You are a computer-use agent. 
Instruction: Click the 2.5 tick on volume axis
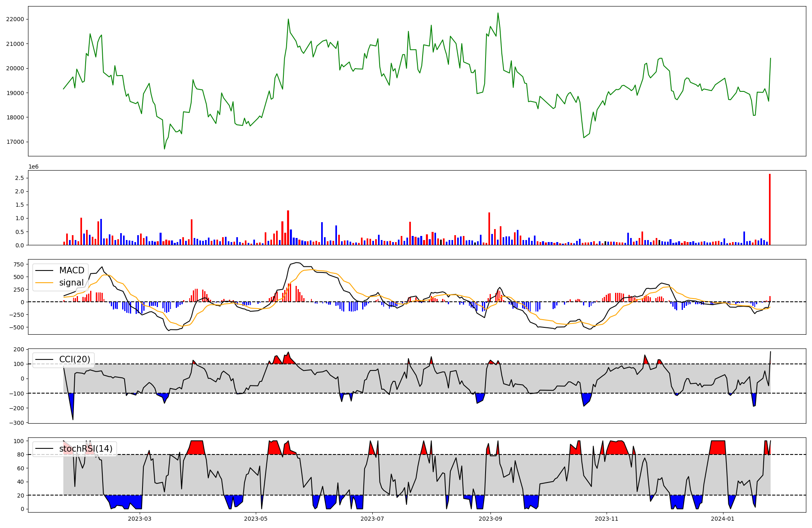[19, 178]
